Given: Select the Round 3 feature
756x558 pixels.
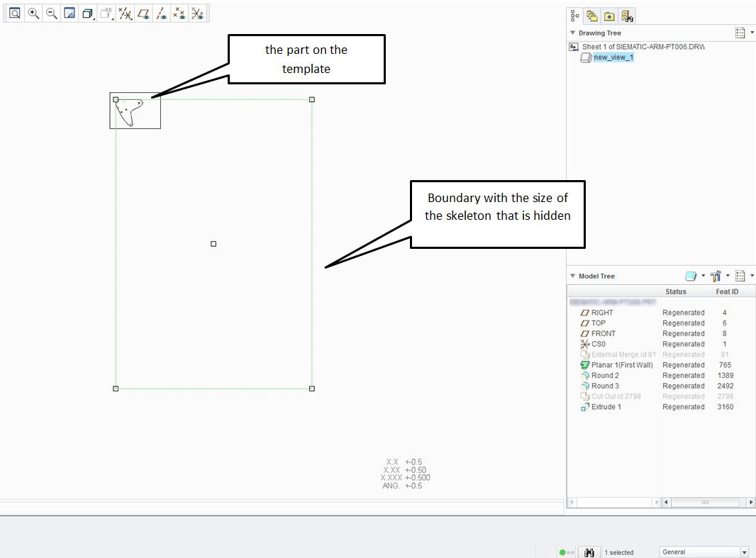Looking at the screenshot, I should click(x=605, y=386).
